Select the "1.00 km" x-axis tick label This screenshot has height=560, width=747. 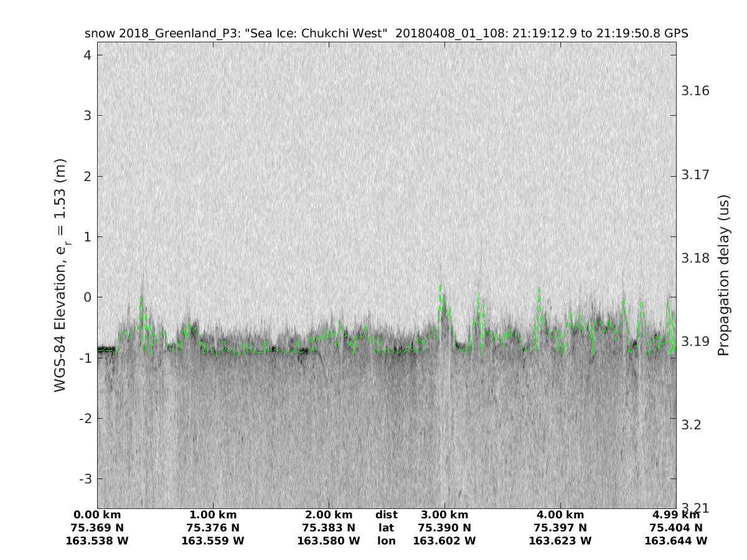click(213, 515)
